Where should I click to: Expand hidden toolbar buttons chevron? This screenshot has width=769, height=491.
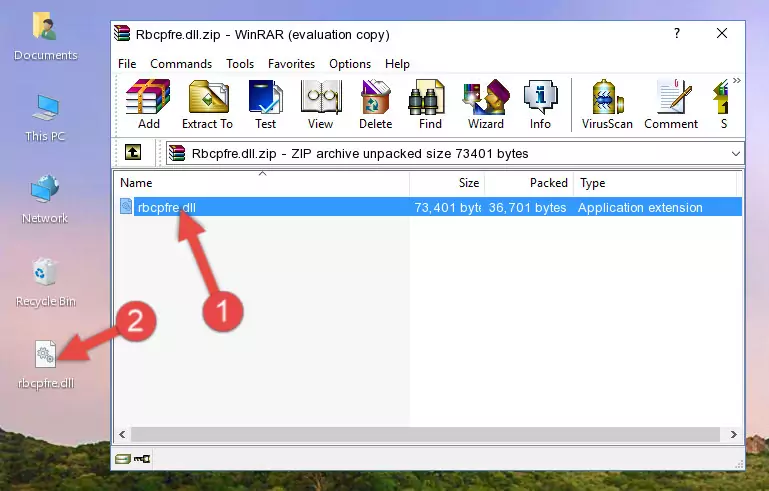click(737, 80)
